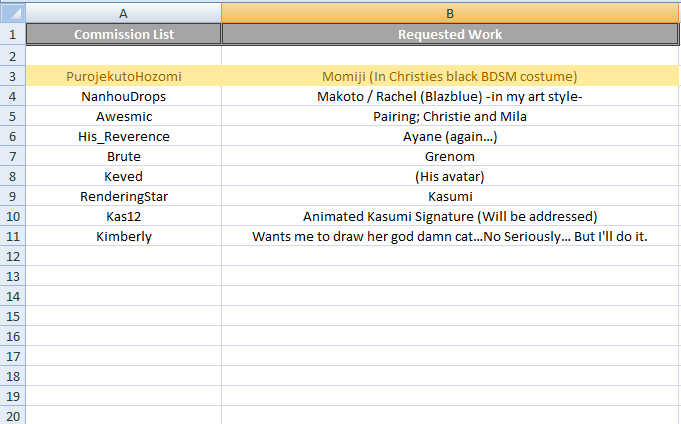Select the NanhouDrops cell
681x424 pixels.
123,96
